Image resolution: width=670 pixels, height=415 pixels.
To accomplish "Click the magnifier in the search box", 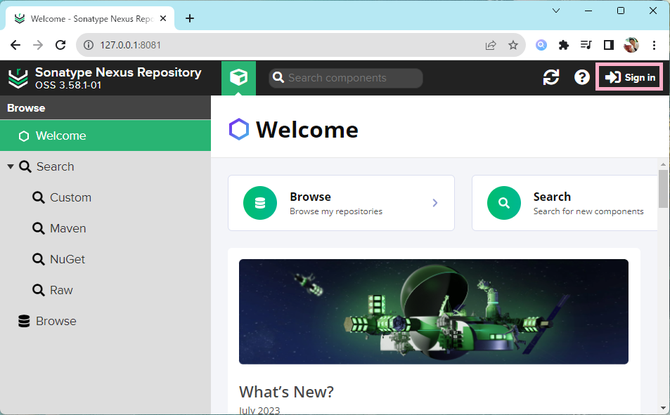I will (278, 78).
